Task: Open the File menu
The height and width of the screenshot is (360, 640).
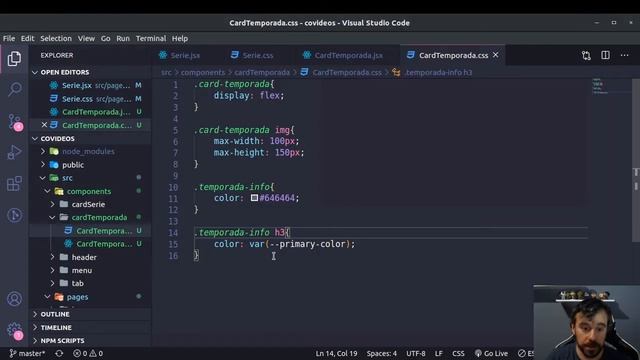Action: pos(9,38)
